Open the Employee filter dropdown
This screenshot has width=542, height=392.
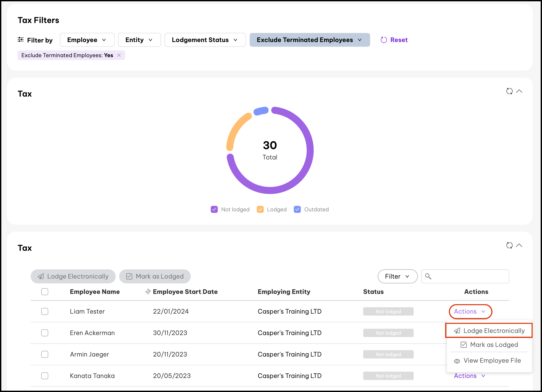pos(87,40)
